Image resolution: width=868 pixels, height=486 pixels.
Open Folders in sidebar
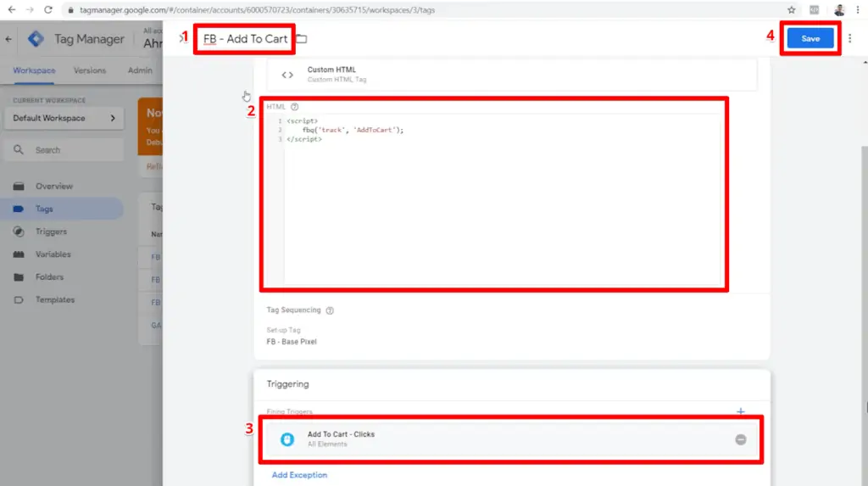(x=49, y=277)
